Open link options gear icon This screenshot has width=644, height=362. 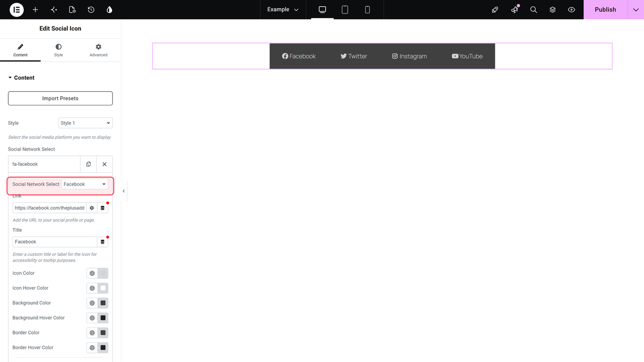click(92, 208)
